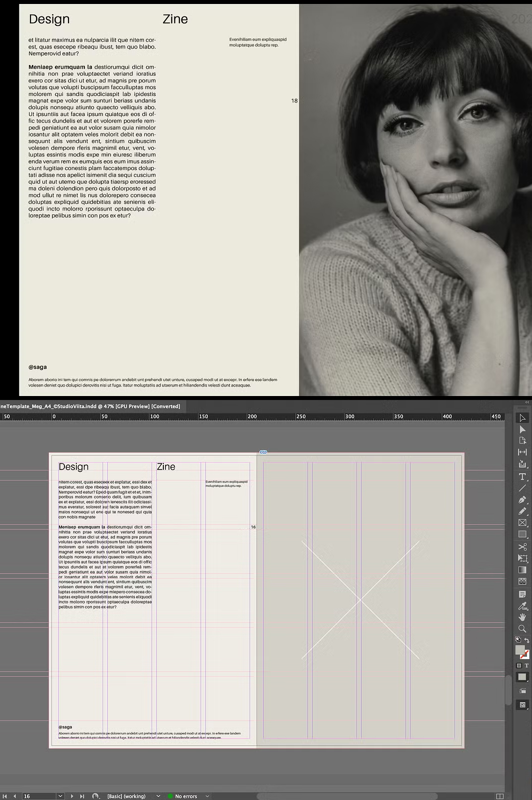The image size is (532, 800).
Task: Collapse the tools panel with double arrows
Action: click(527, 402)
